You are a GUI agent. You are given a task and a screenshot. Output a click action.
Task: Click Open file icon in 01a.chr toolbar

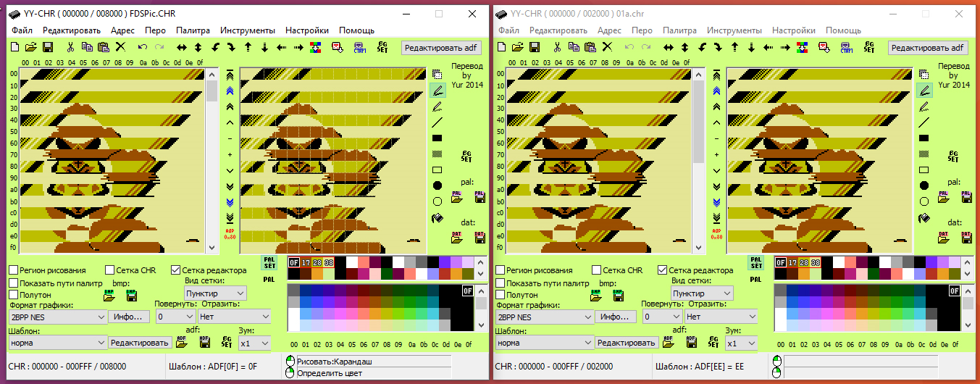click(517, 47)
